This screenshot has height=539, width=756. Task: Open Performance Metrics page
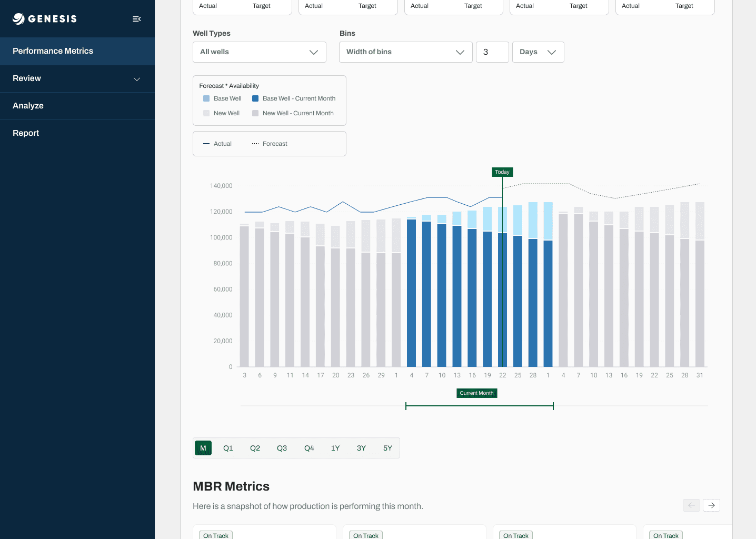[77, 51]
